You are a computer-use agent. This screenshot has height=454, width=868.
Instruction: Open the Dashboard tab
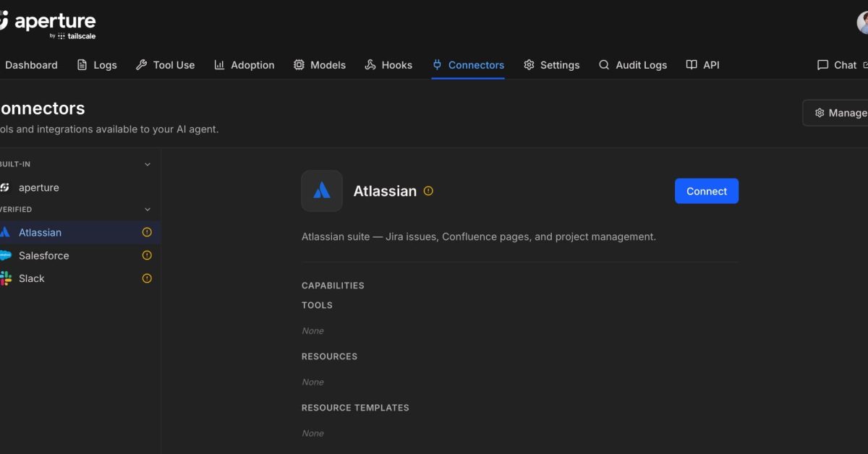29,65
